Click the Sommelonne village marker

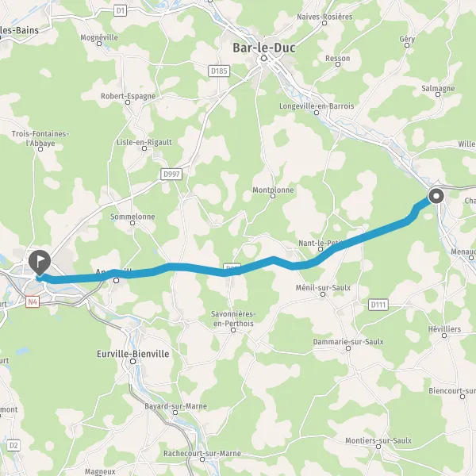(132, 223)
